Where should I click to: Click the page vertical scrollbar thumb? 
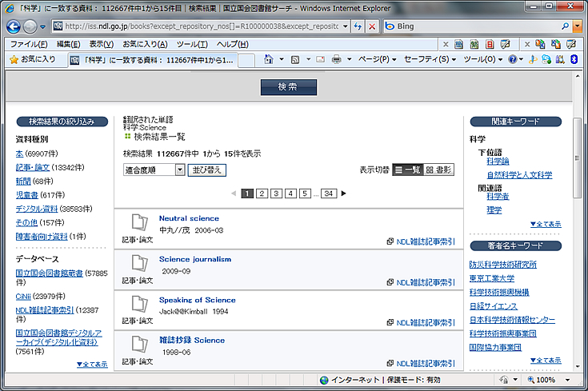click(577, 158)
